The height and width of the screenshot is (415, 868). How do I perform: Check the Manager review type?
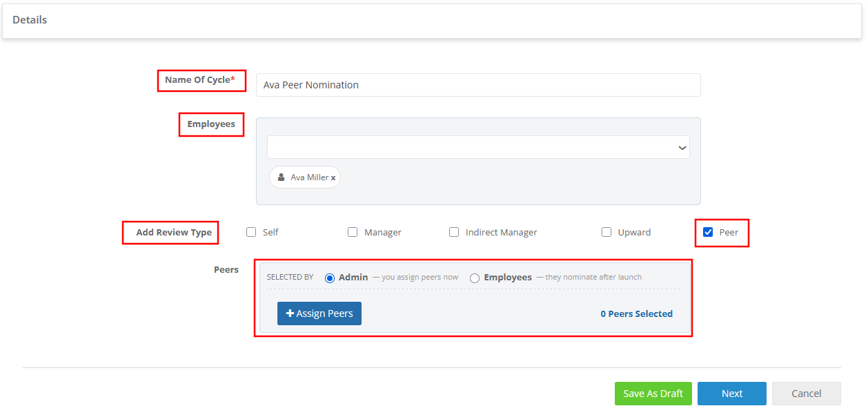tap(353, 232)
